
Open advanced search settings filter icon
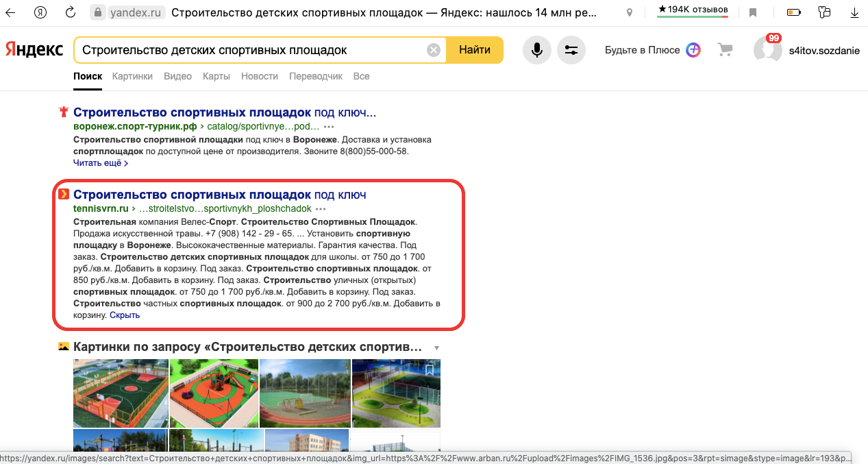571,49
